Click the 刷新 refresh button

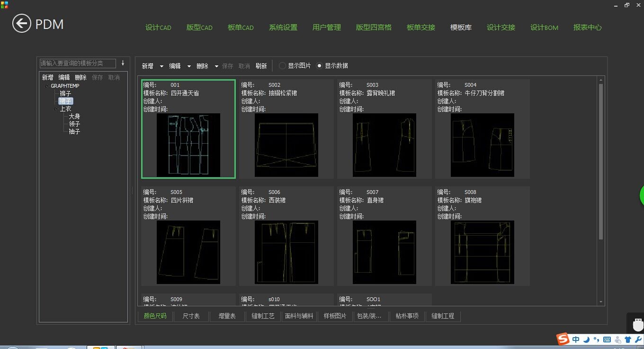pyautogui.click(x=261, y=66)
